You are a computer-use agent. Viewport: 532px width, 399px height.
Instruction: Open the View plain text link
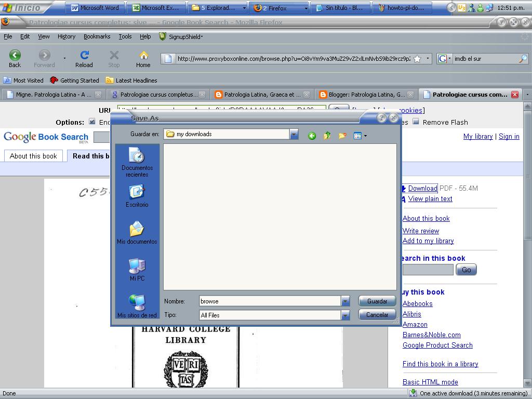430,199
